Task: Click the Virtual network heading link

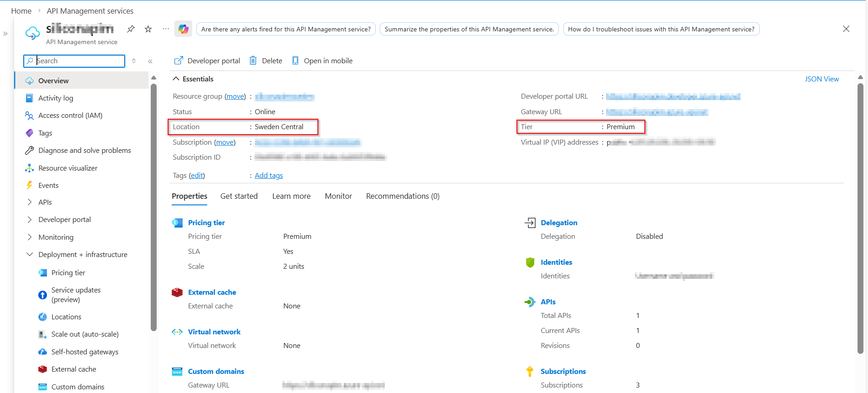Action: coord(214,332)
